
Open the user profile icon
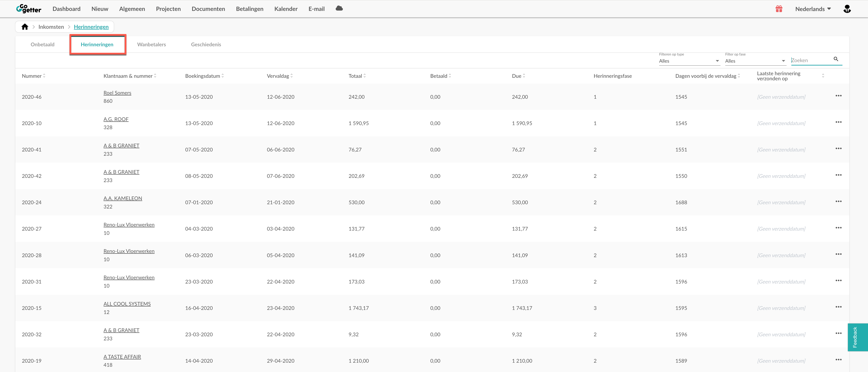(847, 9)
